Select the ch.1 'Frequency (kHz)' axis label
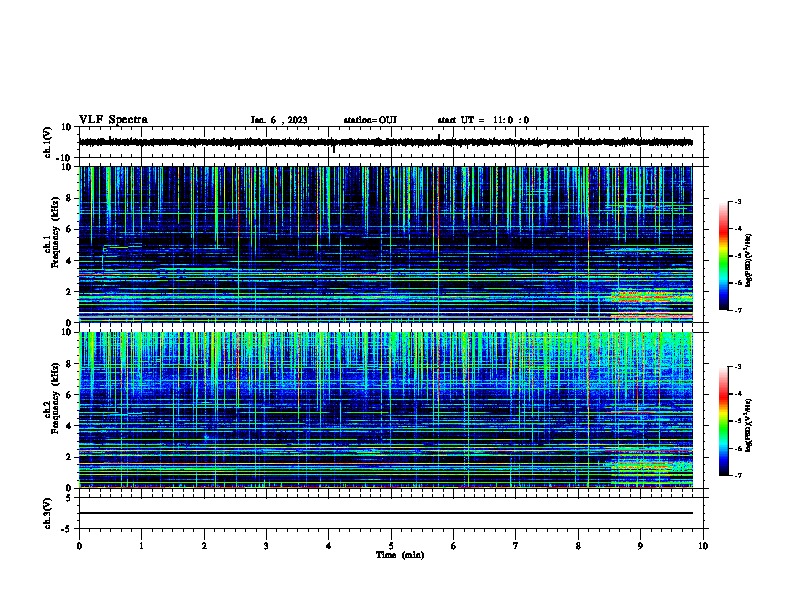 coord(55,232)
